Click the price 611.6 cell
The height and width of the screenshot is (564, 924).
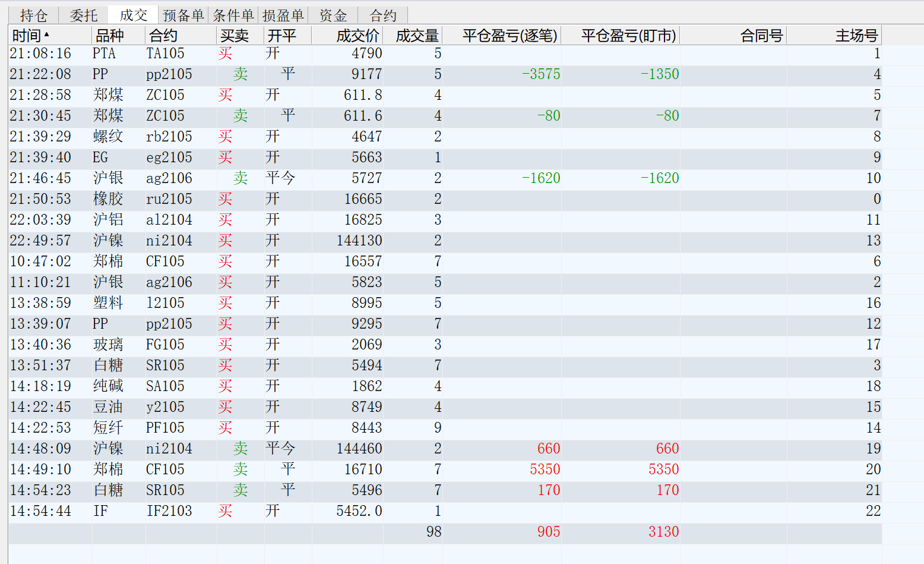[363, 116]
